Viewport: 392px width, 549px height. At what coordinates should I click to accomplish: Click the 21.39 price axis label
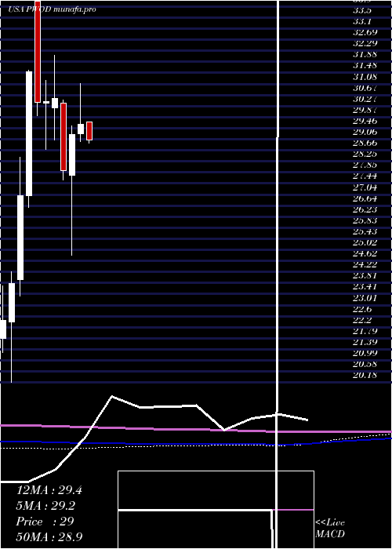365,342
